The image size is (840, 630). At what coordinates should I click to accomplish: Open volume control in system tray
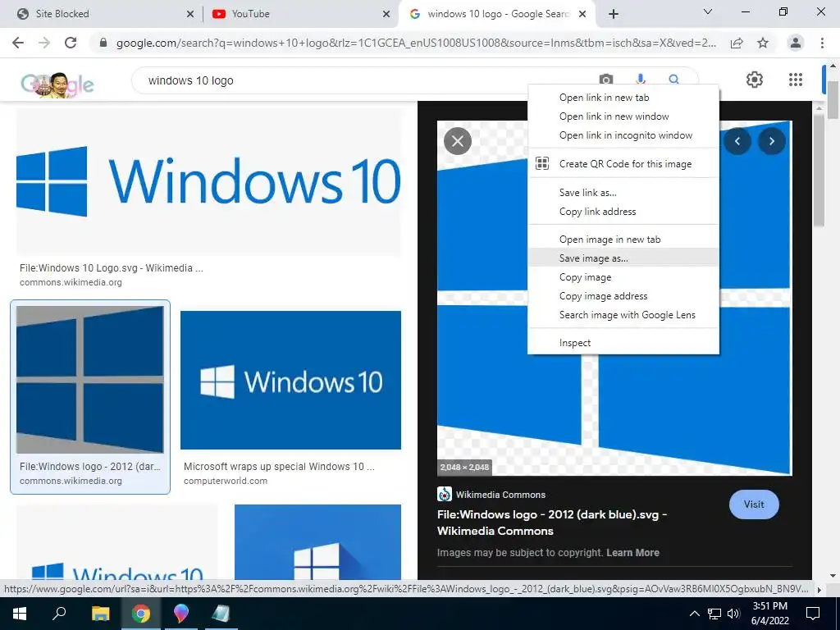click(733, 614)
